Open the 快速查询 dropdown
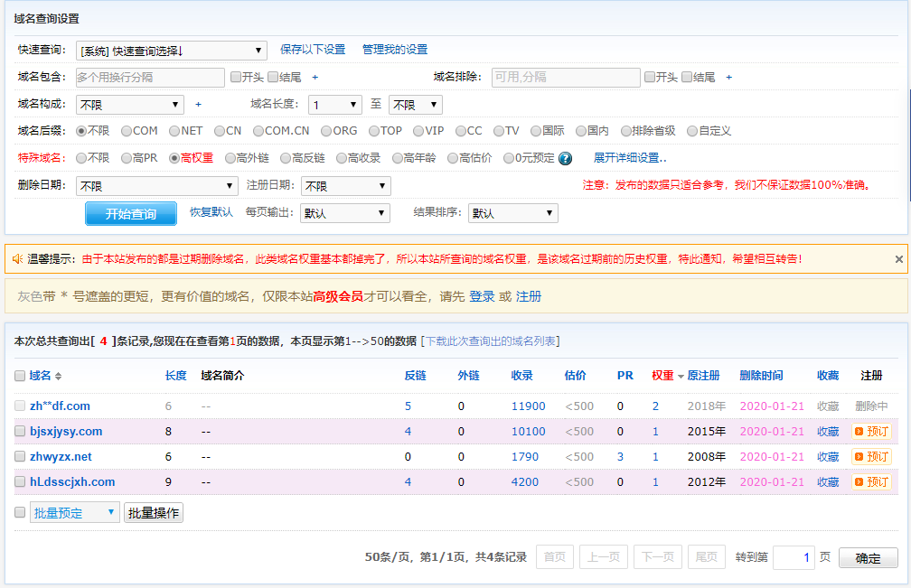Viewport: 911px width, 588px height. tap(170, 50)
